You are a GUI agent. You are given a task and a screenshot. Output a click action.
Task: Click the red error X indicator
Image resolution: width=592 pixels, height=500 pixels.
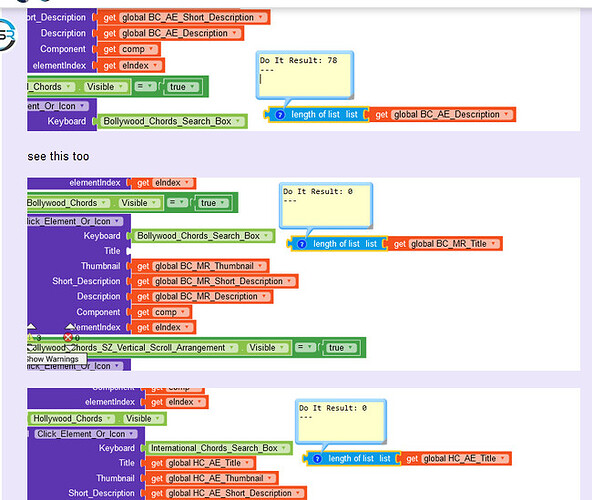[x=68, y=337]
